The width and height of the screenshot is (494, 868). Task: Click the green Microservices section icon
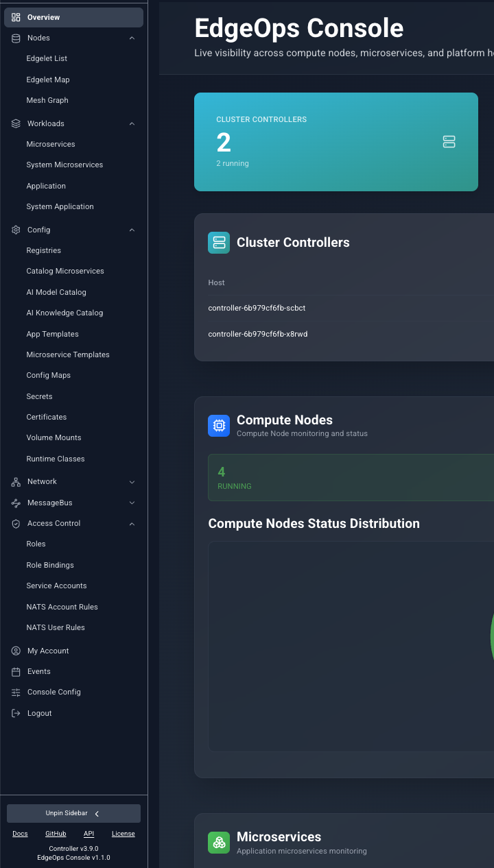219,843
